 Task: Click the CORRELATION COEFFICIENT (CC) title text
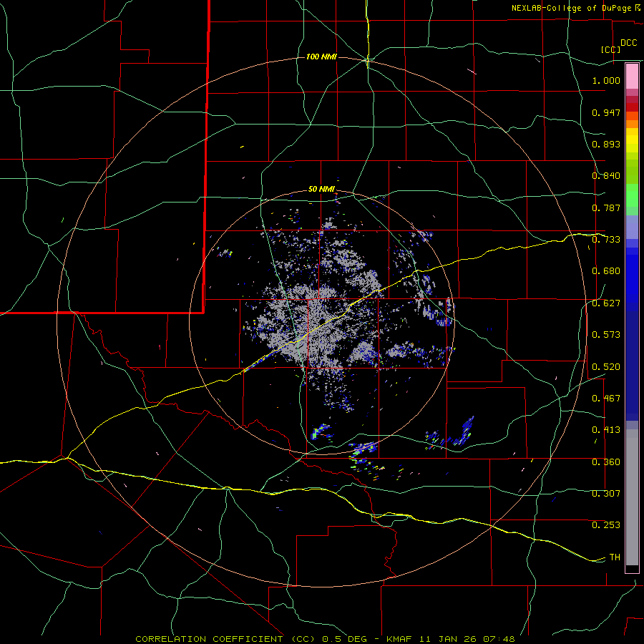click(225, 639)
